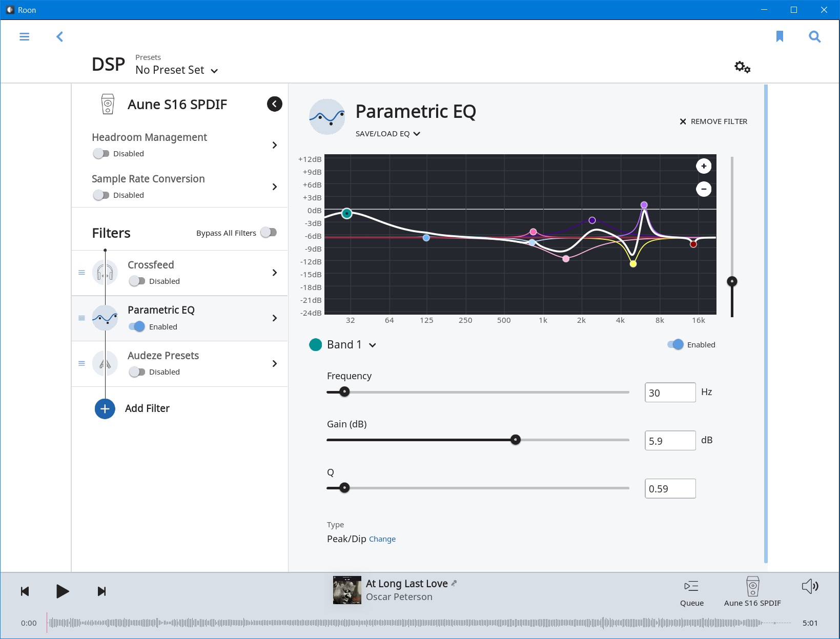Enable the Audeze Presets switch
Image resolution: width=840 pixels, height=639 pixels.
point(137,372)
